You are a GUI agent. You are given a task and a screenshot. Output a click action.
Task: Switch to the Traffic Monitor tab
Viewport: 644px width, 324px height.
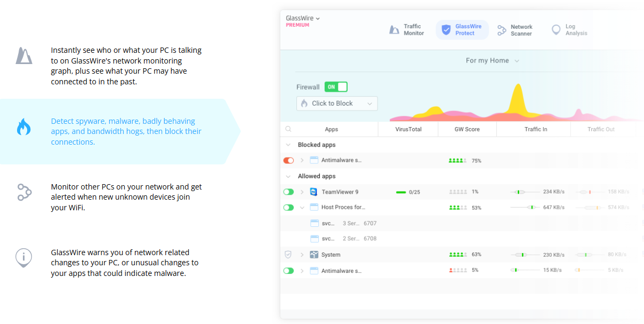(x=407, y=30)
